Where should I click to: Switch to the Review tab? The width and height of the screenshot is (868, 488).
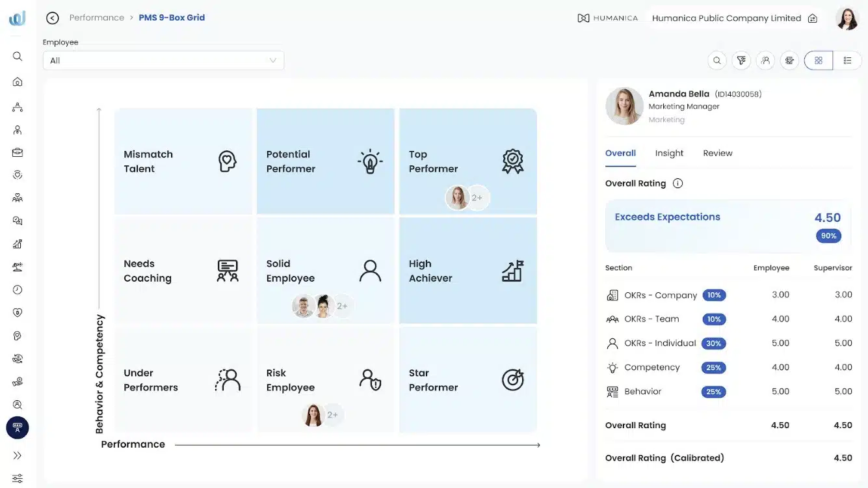[x=717, y=153]
